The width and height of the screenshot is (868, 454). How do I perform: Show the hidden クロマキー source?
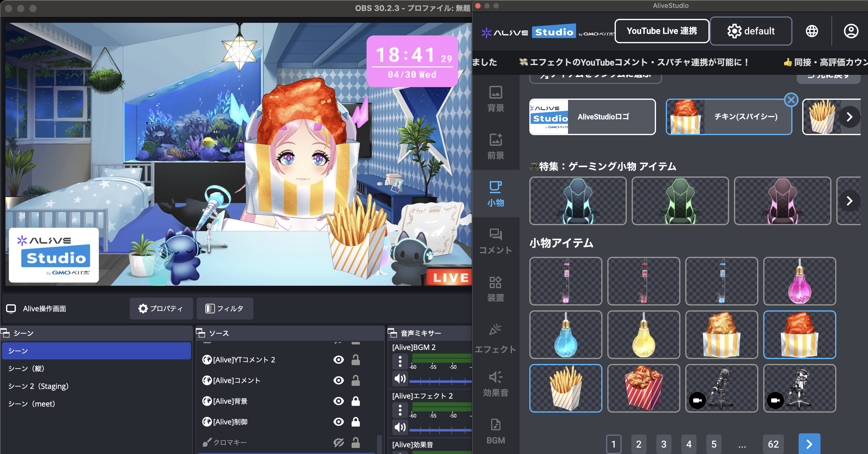338,442
